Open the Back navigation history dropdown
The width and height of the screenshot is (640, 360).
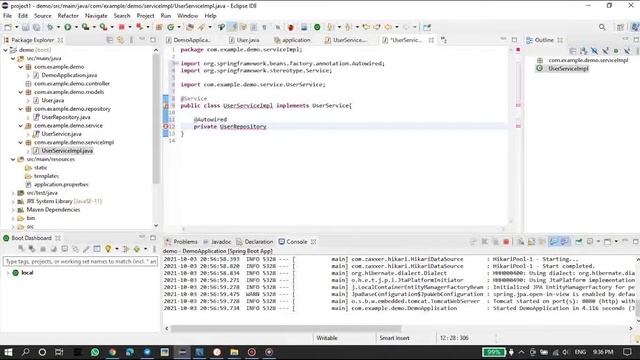pyautogui.click(x=397, y=27)
